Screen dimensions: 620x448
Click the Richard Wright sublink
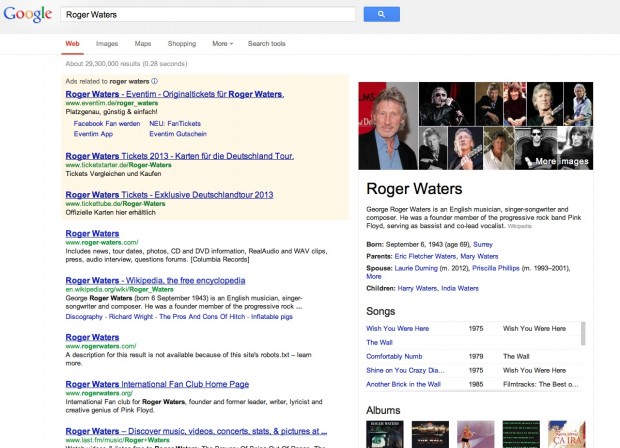pos(131,316)
